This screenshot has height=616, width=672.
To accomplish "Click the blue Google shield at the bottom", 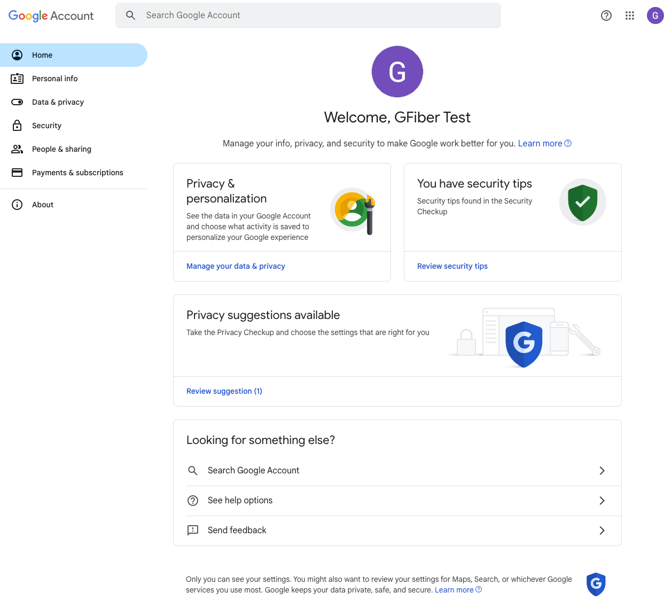I will click(x=596, y=584).
